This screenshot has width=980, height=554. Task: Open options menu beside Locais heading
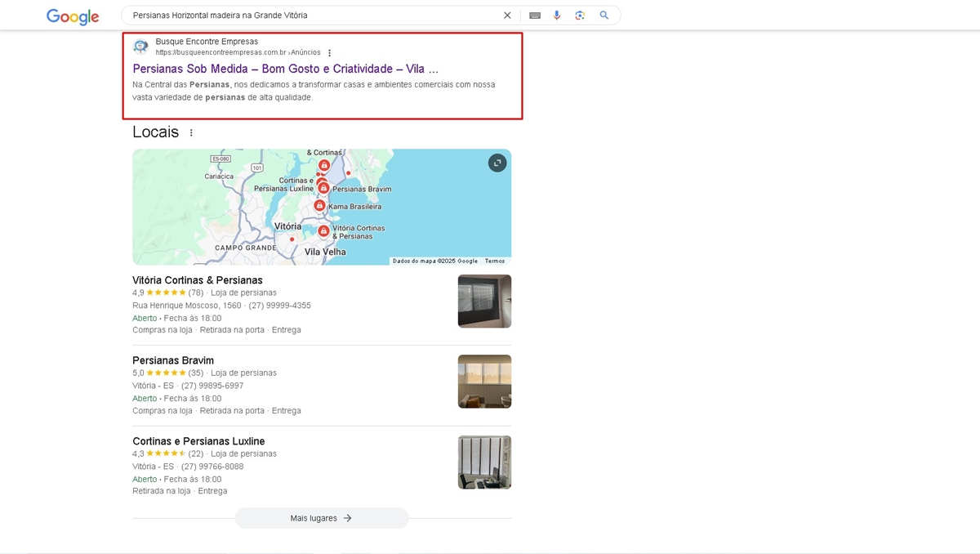pos(192,132)
